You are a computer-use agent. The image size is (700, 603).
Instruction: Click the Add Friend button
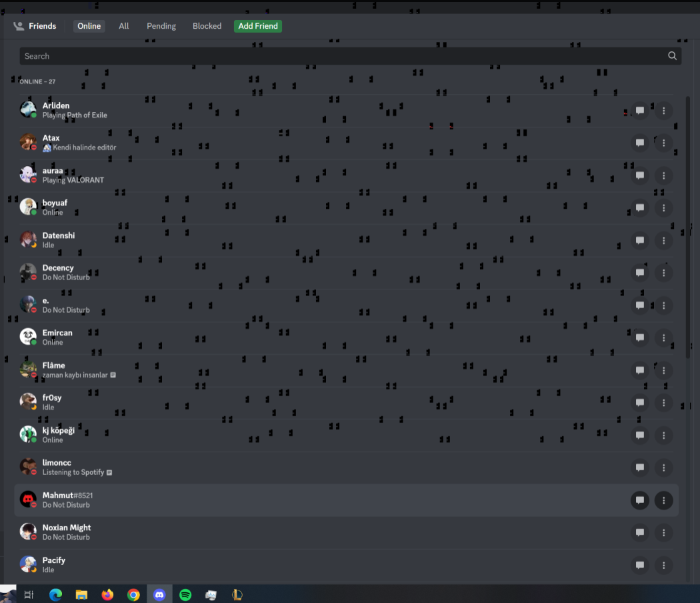coord(258,26)
